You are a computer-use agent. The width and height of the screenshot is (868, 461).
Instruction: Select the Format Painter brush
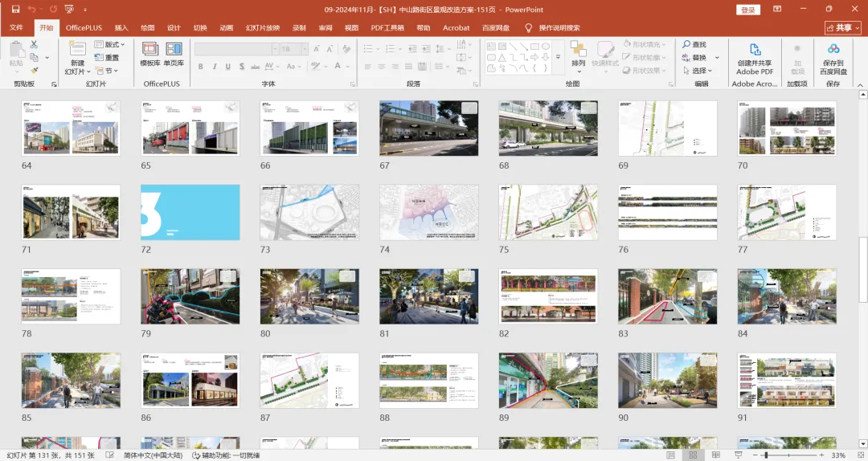click(34, 71)
